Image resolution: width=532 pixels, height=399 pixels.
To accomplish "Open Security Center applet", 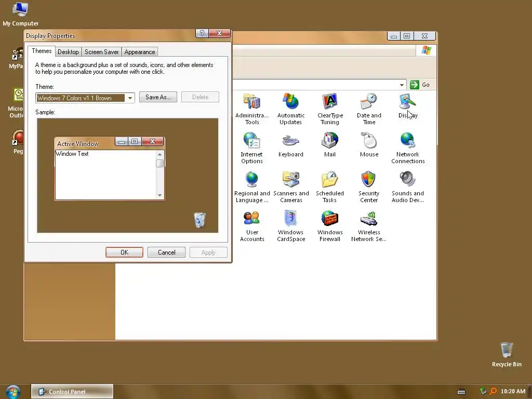I will click(369, 187).
